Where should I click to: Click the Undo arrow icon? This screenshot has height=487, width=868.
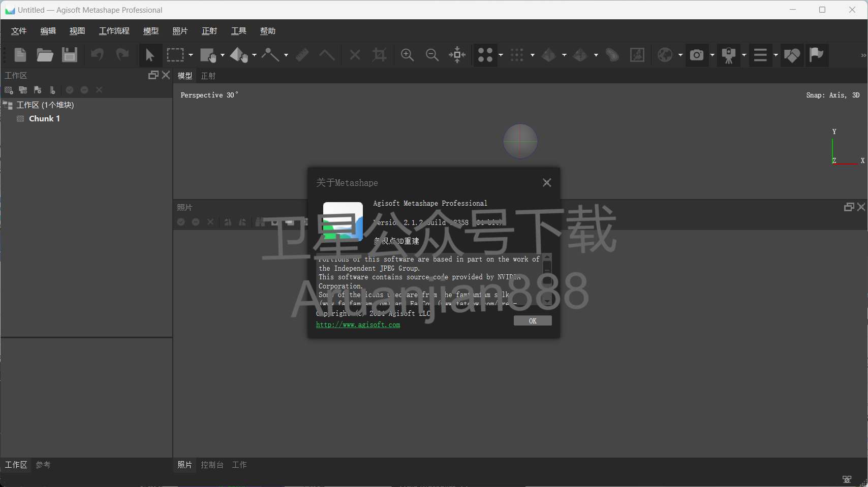click(x=97, y=54)
